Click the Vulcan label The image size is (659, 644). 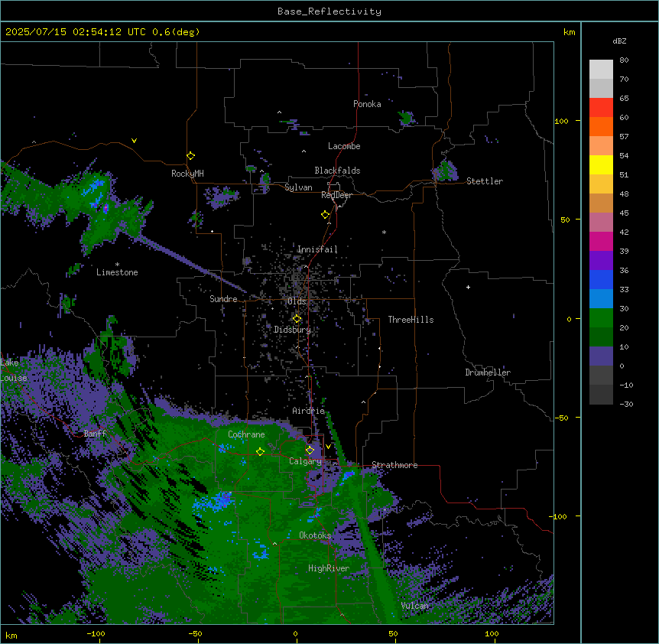pos(415,606)
